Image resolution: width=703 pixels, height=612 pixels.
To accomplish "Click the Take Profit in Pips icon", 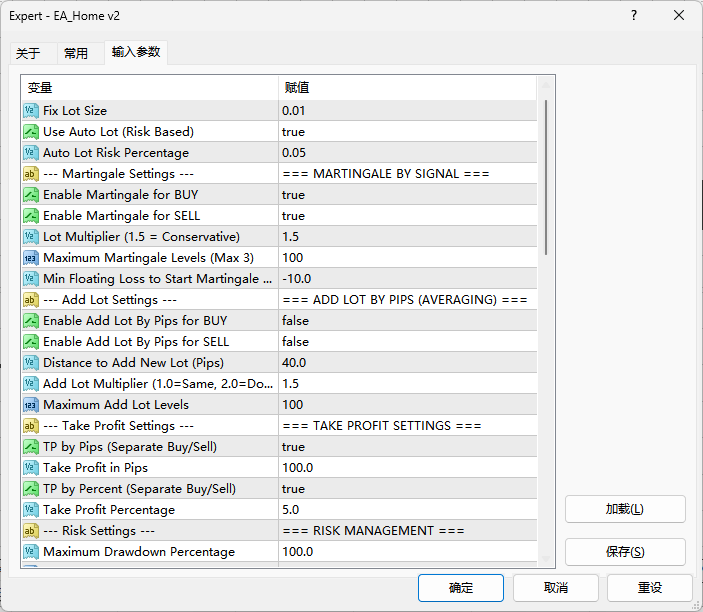I will click(x=31, y=468).
